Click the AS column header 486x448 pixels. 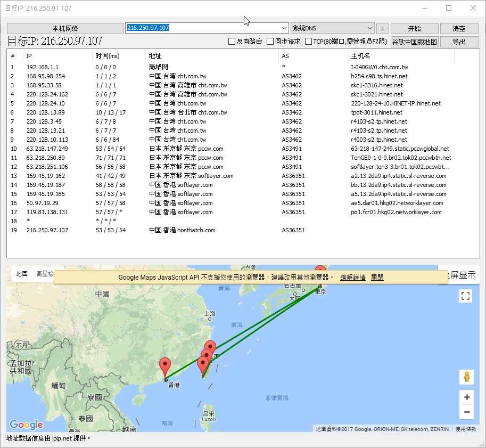313,56
